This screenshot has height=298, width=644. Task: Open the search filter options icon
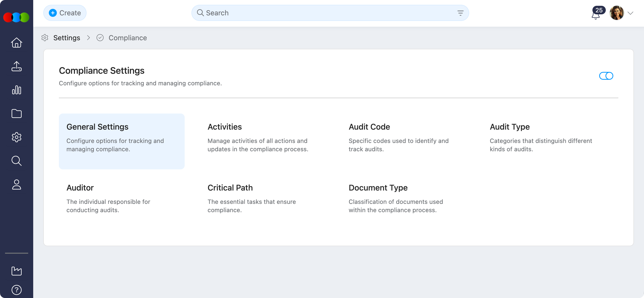pyautogui.click(x=460, y=13)
